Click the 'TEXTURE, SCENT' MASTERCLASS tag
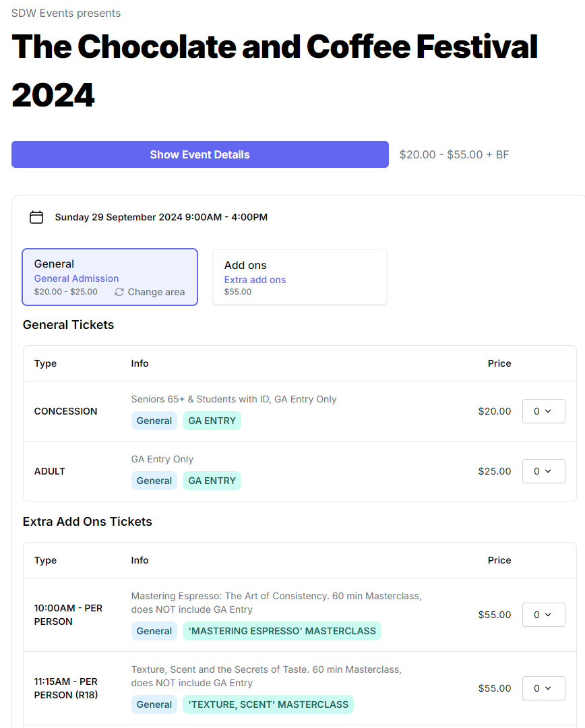The height and width of the screenshot is (728, 585). click(x=268, y=704)
